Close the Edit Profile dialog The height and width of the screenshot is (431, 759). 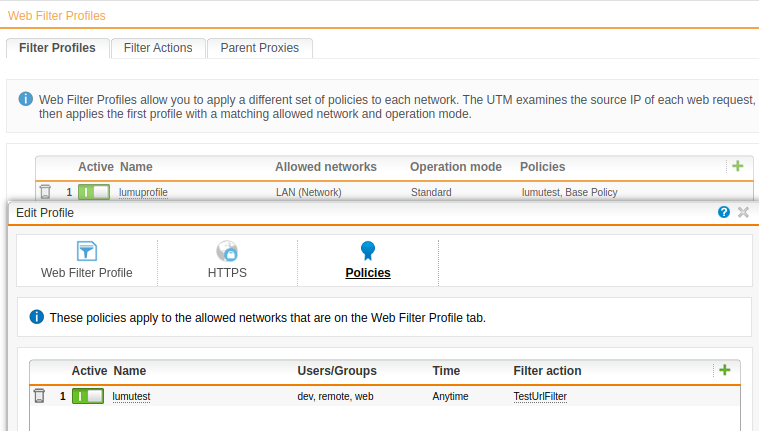tap(743, 212)
